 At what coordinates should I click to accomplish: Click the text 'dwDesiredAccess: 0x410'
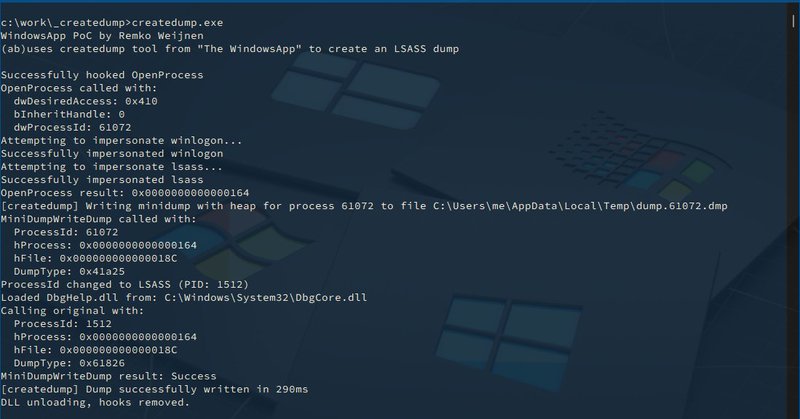[x=86, y=101]
